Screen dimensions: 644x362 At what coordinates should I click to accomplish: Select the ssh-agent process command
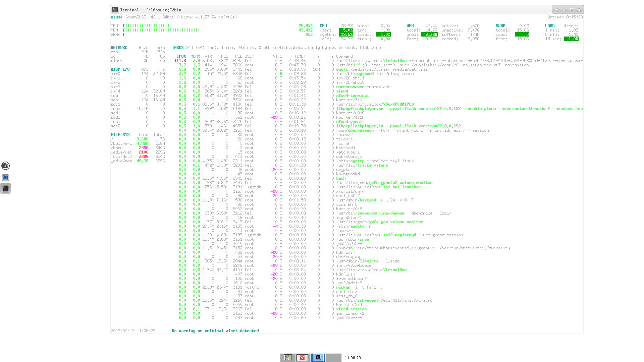coord(384,300)
